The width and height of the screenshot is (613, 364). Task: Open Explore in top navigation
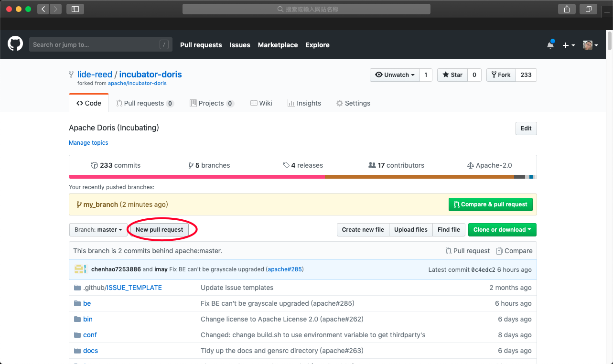click(317, 45)
